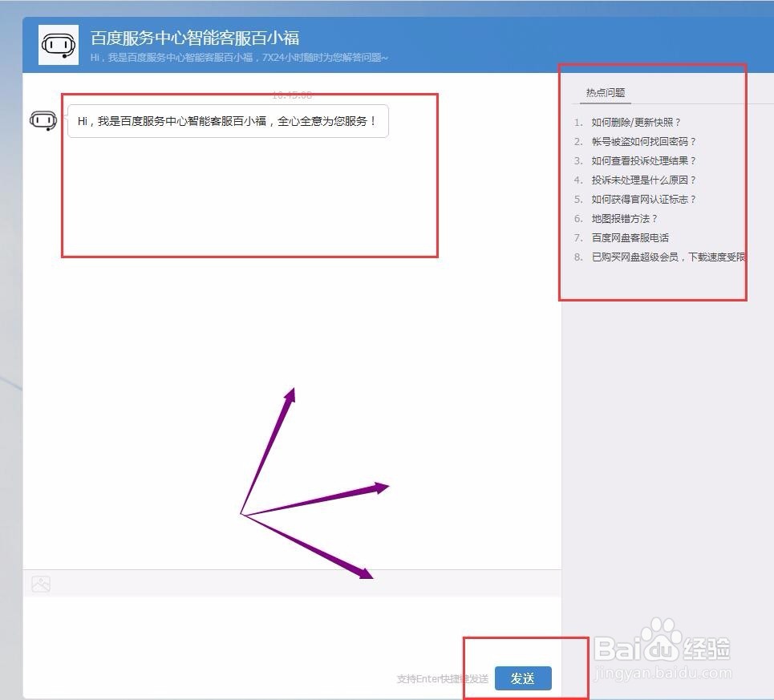Image resolution: width=774 pixels, height=700 pixels.
Task: Click the robot avatar beside the greeting message
Action: point(43,120)
